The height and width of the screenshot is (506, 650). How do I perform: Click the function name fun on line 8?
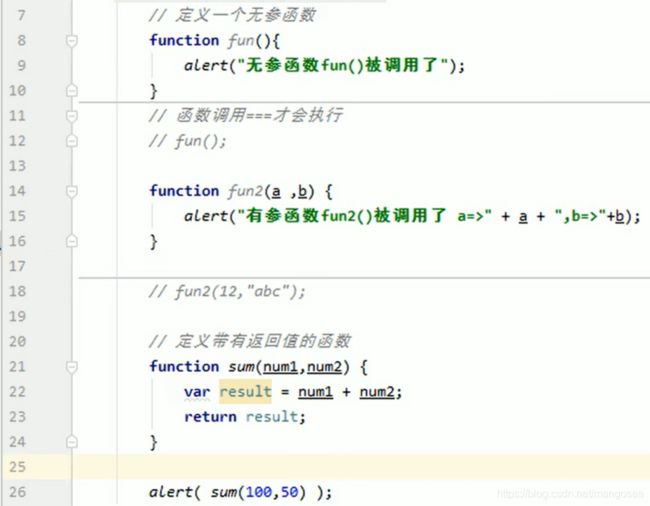pyautogui.click(x=241, y=41)
